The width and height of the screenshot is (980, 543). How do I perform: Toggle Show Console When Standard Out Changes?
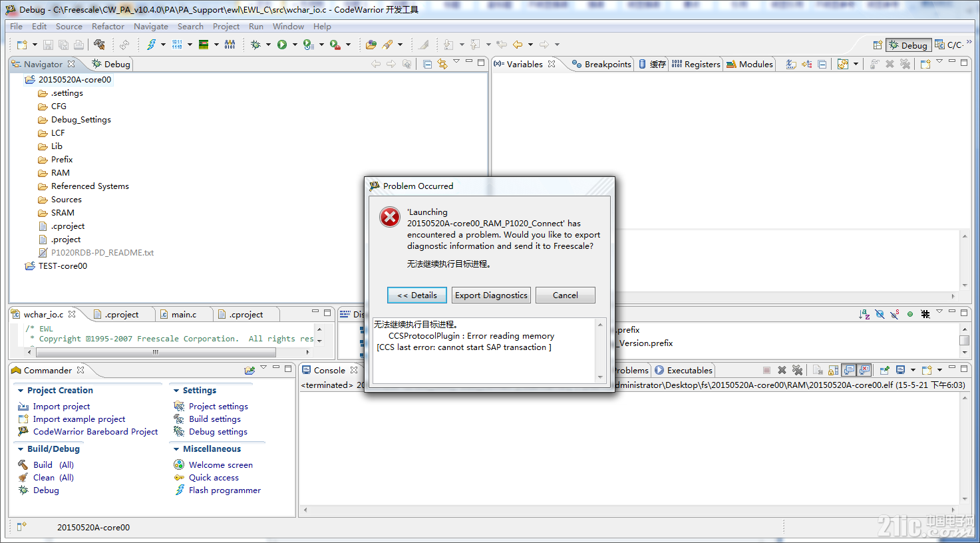pyautogui.click(x=849, y=370)
